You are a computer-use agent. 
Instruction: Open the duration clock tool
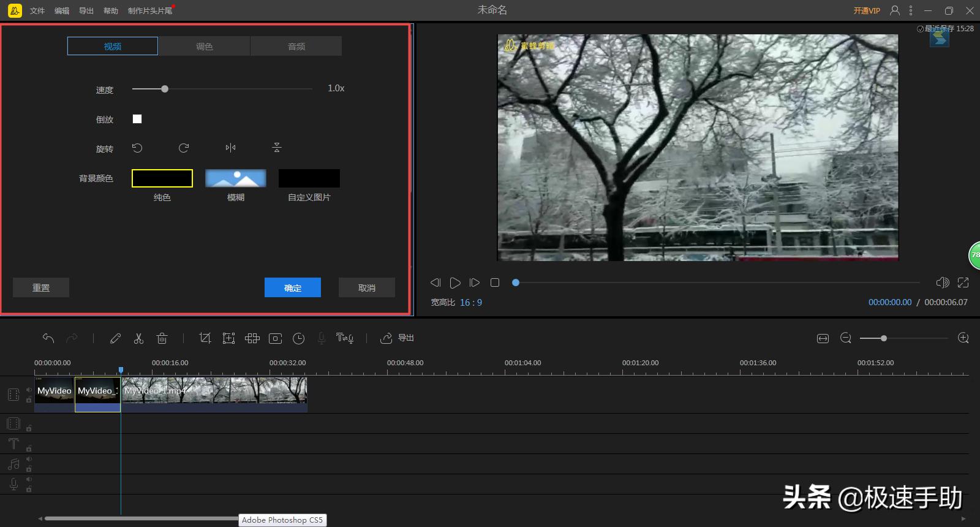[299, 338]
